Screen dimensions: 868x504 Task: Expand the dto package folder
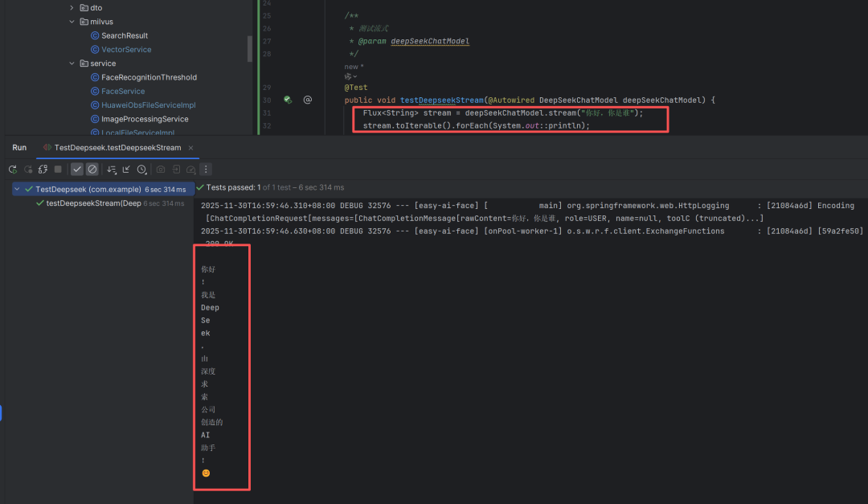pyautogui.click(x=72, y=8)
